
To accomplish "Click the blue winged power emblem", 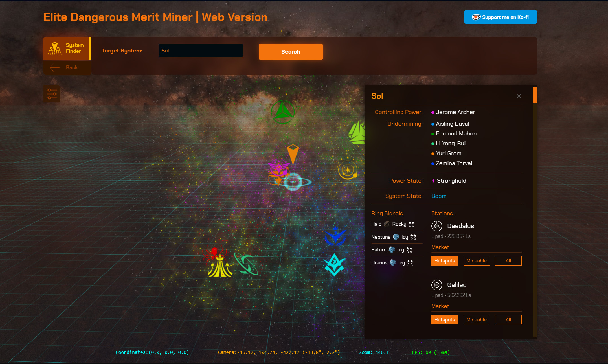I will [335, 236].
